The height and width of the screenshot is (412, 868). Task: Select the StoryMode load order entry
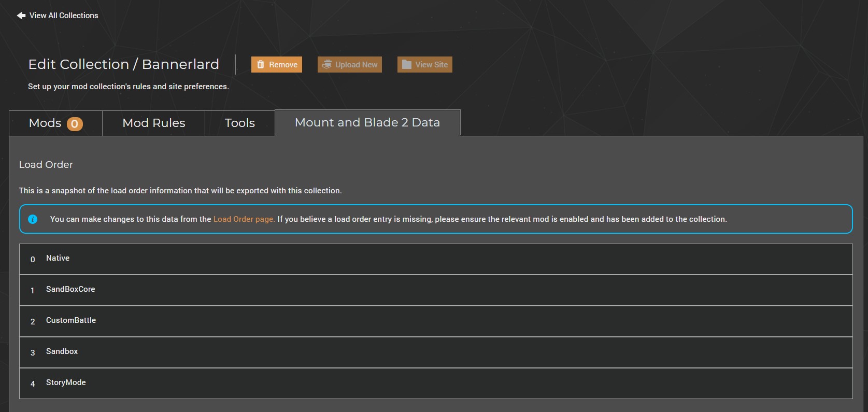pos(436,383)
